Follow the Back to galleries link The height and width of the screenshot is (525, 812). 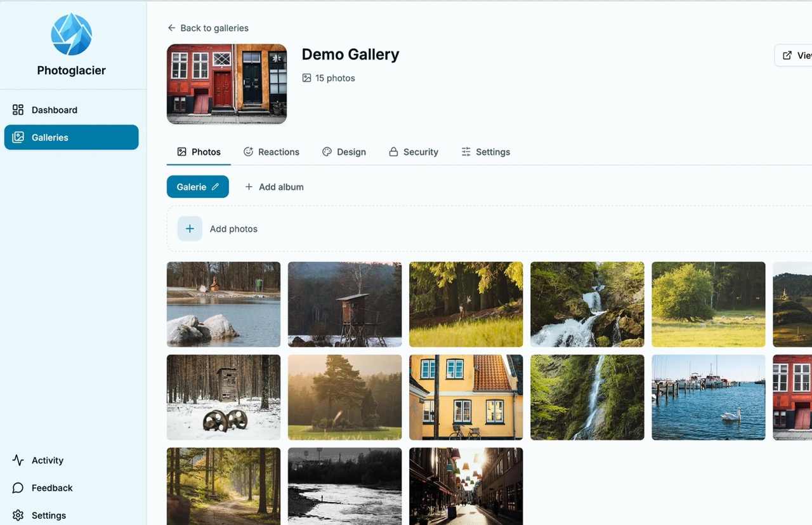click(214, 28)
